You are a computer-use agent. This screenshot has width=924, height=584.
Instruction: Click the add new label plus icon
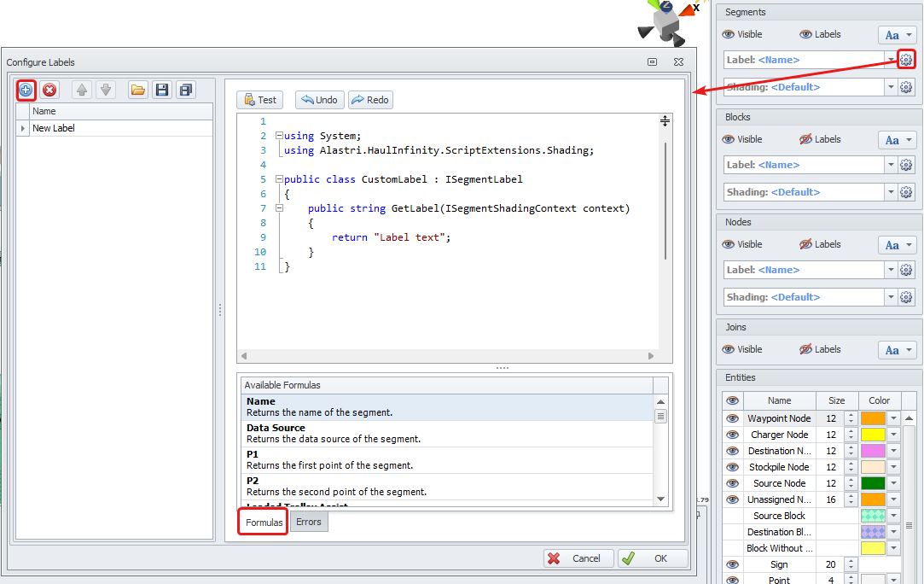(x=26, y=90)
